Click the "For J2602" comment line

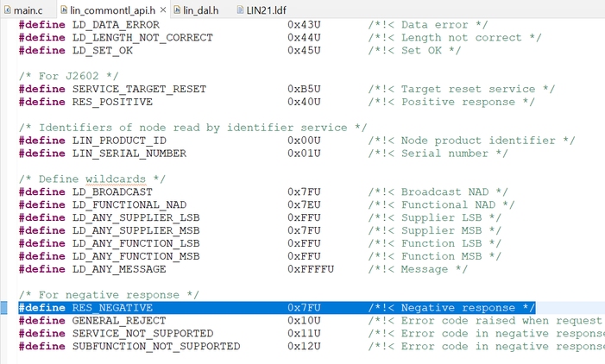[x=59, y=76]
